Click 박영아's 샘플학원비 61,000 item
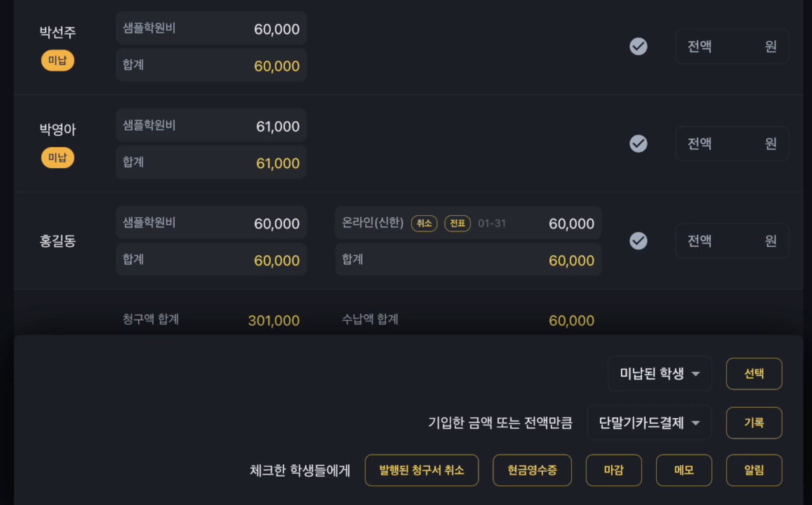 pyautogui.click(x=211, y=125)
